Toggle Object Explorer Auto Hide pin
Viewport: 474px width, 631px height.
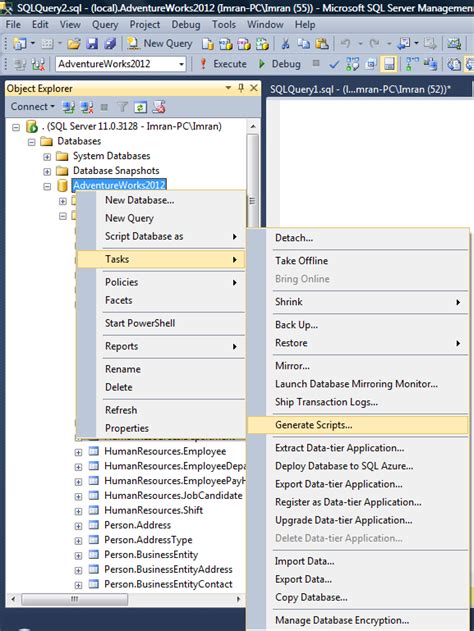pyautogui.click(x=241, y=88)
